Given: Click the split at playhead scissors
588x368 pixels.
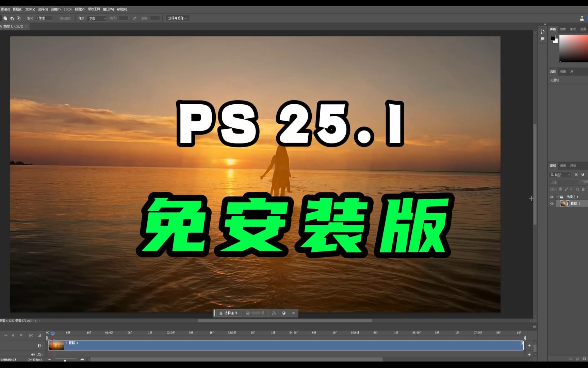Looking at the screenshot, I should (x=31, y=335).
